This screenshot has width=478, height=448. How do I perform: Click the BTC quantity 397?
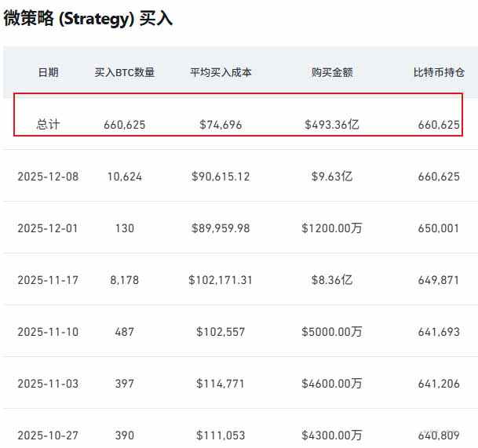[x=125, y=384]
